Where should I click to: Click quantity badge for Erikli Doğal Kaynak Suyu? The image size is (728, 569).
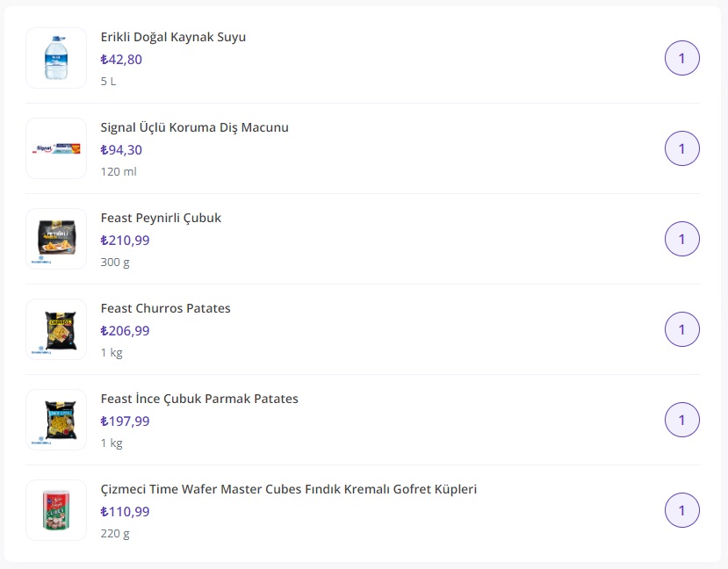pos(682,58)
